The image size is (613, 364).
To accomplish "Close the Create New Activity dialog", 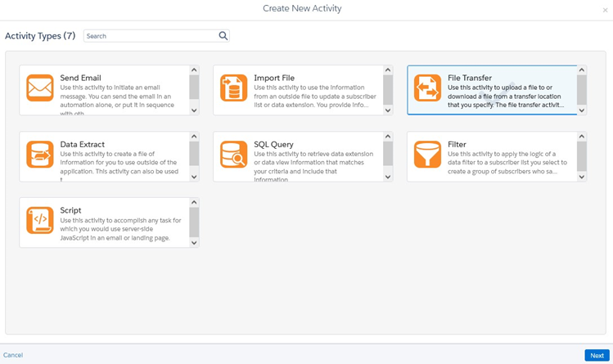I will [605, 10].
